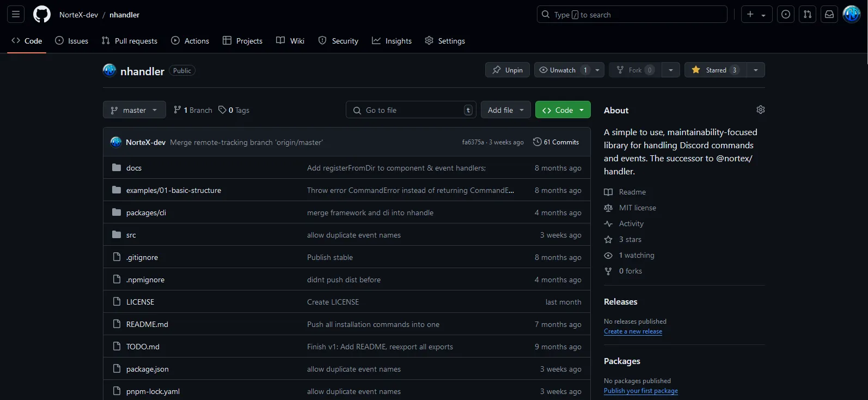Viewport: 868px width, 400px height.
Task: Click the src folder icon
Action: coord(117,234)
